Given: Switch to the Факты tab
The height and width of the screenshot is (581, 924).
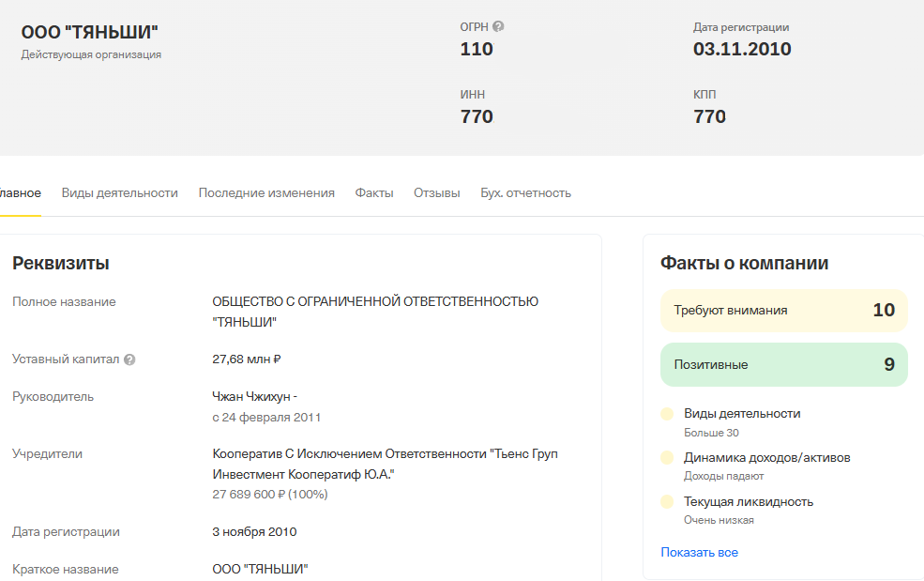Looking at the screenshot, I should [x=374, y=193].
